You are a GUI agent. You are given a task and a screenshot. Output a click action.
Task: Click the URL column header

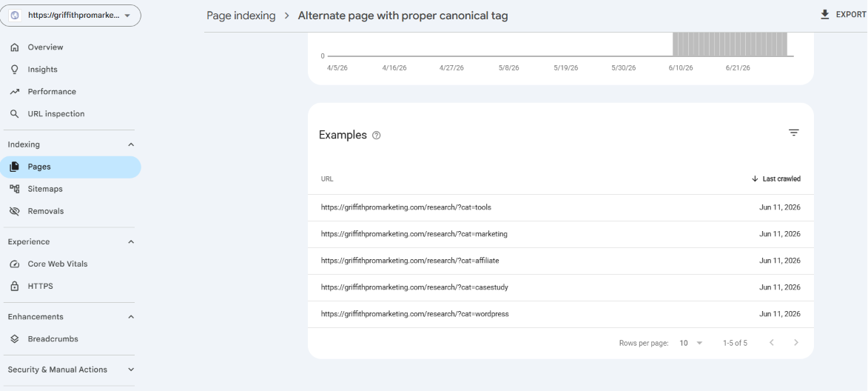[x=327, y=179]
